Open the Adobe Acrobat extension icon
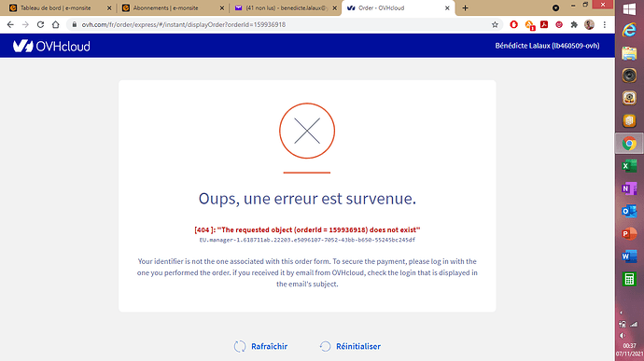644x361 pixels. (544, 24)
